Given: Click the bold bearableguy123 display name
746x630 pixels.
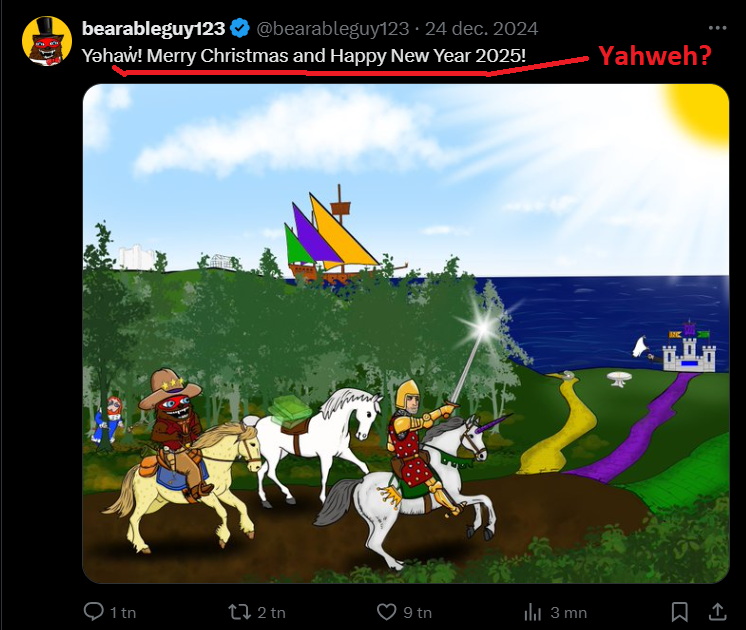Looking at the screenshot, I should 153,28.
